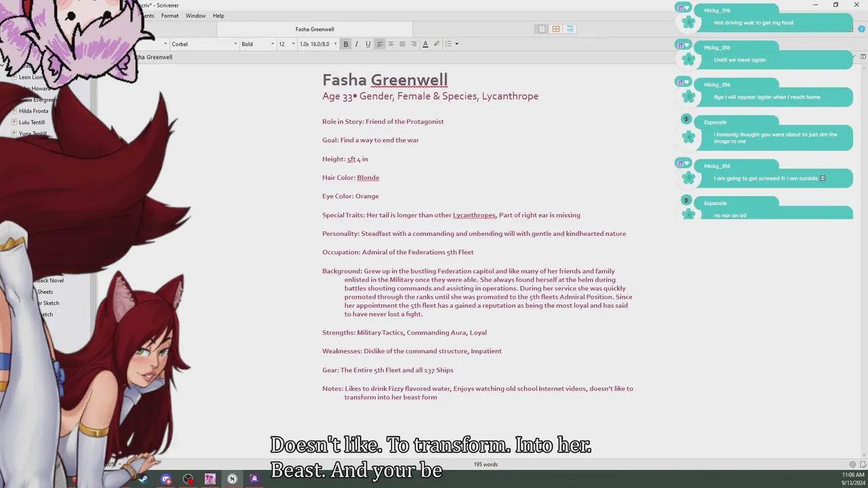Select Lulu Tentill in the binder

point(32,123)
